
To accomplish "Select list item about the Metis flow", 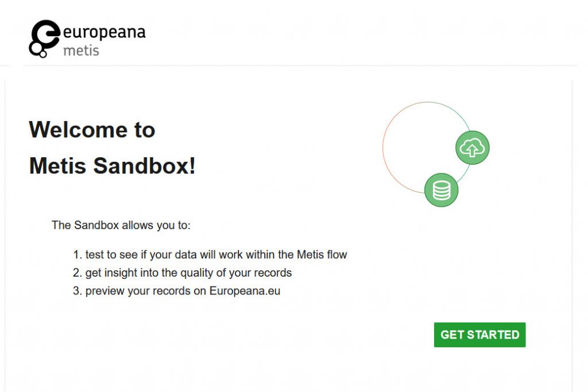I will click(x=210, y=255).
